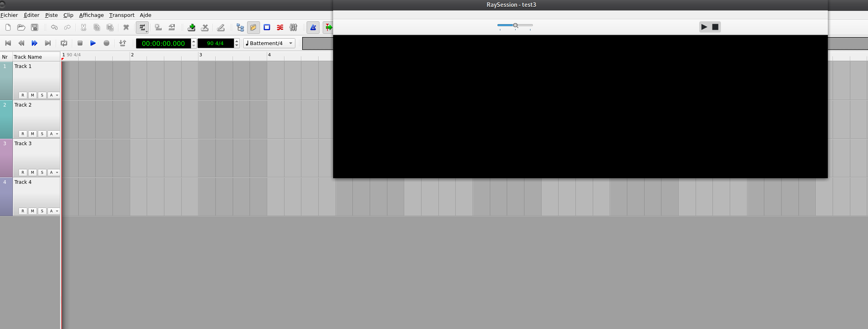Click the punch in/out icon
The image size is (868, 329).
click(x=123, y=43)
